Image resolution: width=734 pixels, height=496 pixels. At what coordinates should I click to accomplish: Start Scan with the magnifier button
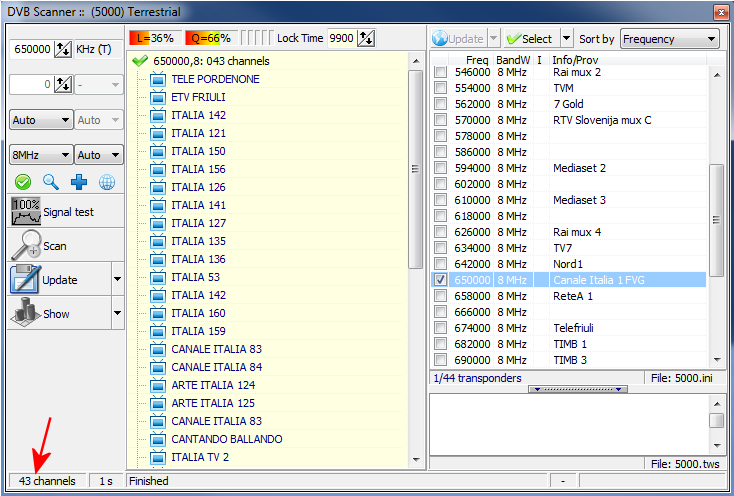click(66, 246)
